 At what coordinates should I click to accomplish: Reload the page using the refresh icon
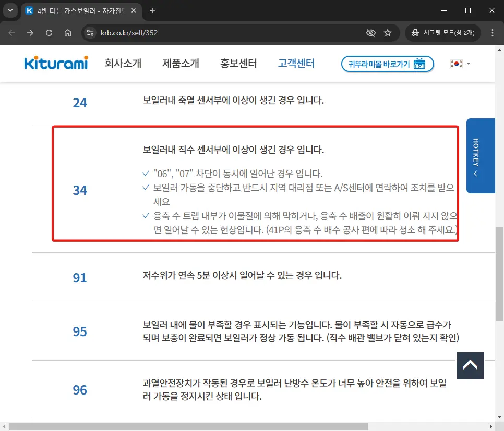click(49, 32)
